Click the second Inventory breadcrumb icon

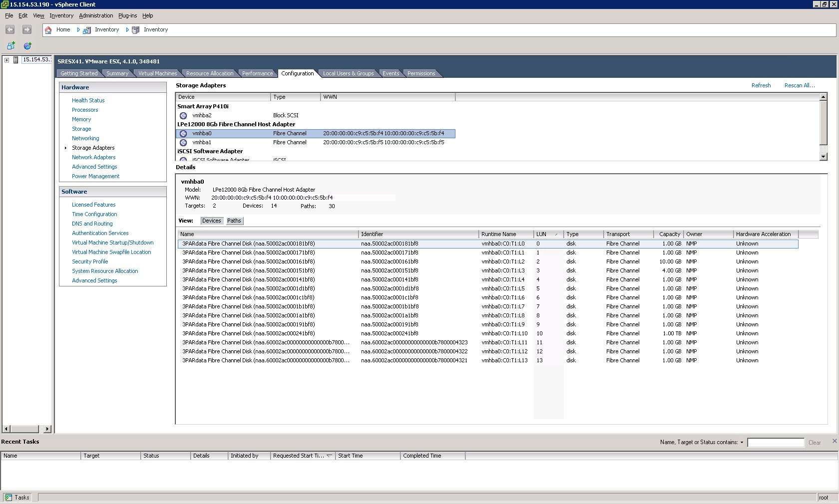point(135,30)
